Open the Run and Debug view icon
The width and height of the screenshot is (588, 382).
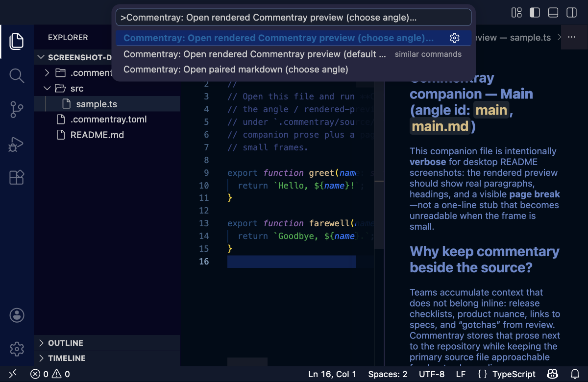[x=17, y=144]
